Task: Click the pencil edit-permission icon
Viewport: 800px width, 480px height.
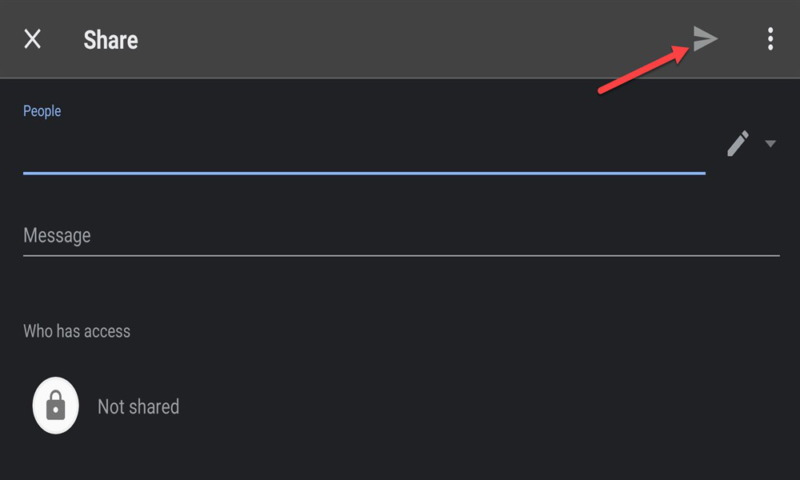Action: pos(738,144)
